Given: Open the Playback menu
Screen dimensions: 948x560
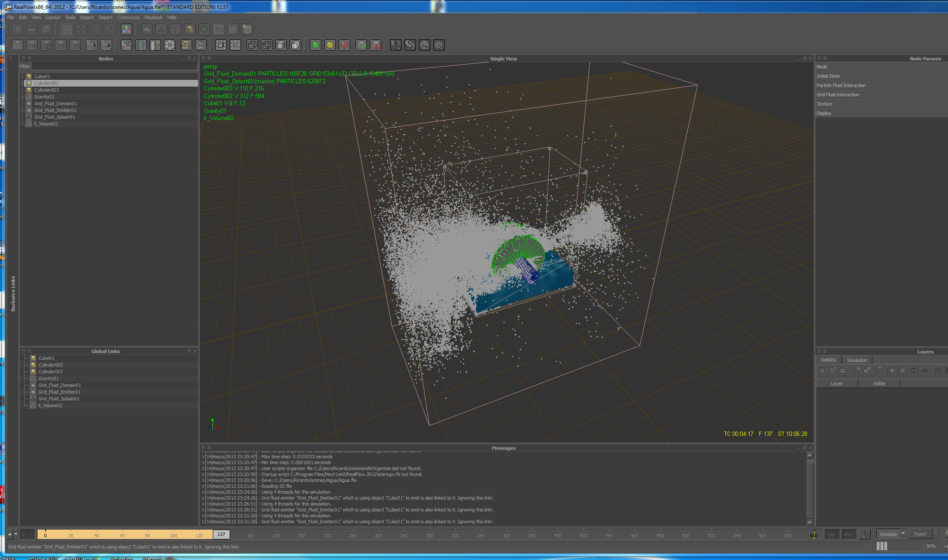Looking at the screenshot, I should [153, 17].
